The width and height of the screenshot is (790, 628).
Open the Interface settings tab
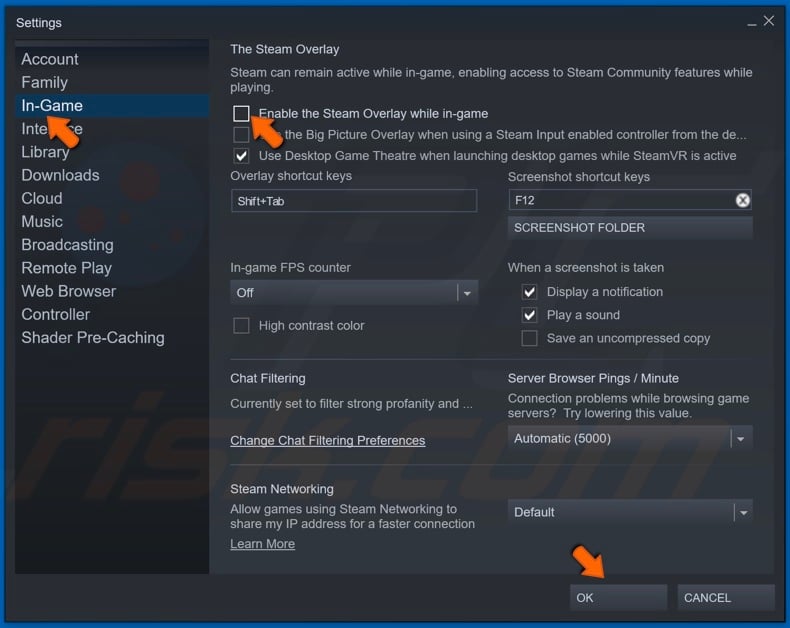[112, 129]
